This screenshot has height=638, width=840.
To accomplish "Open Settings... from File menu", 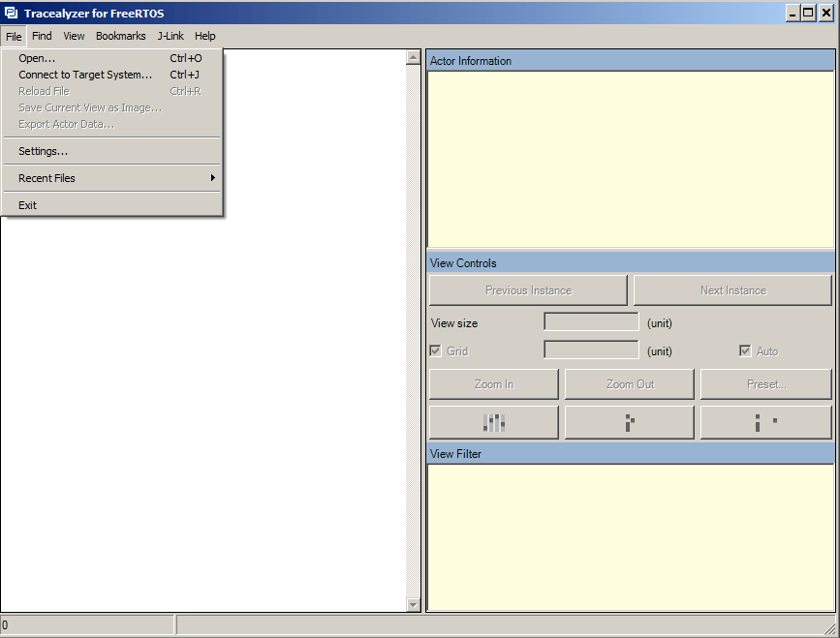I will point(112,151).
